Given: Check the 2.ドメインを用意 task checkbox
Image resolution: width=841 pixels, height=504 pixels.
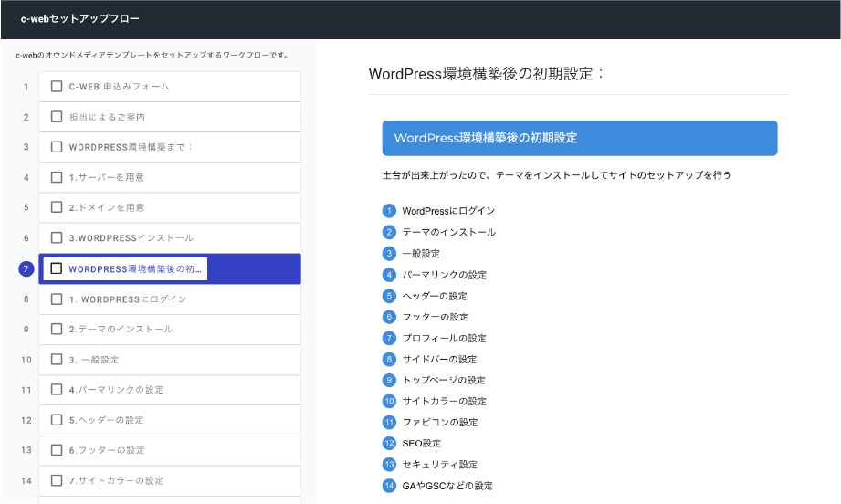Looking at the screenshot, I should (57, 207).
